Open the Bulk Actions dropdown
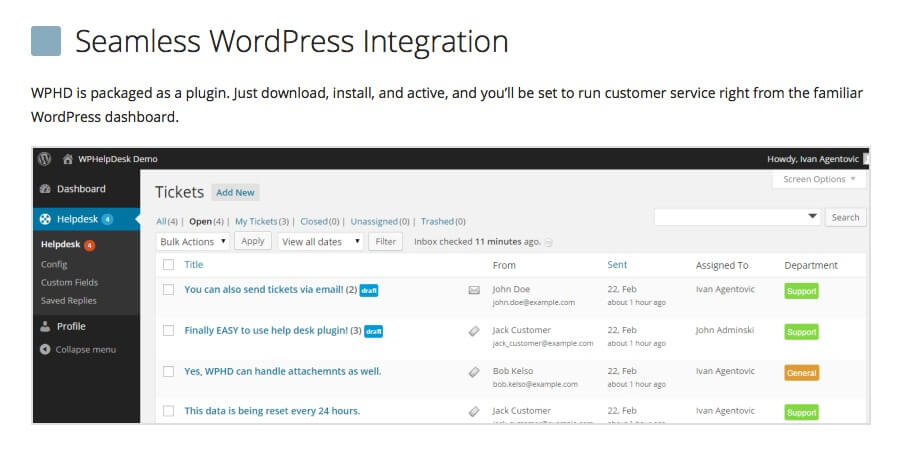The width and height of the screenshot is (920, 457). point(193,242)
